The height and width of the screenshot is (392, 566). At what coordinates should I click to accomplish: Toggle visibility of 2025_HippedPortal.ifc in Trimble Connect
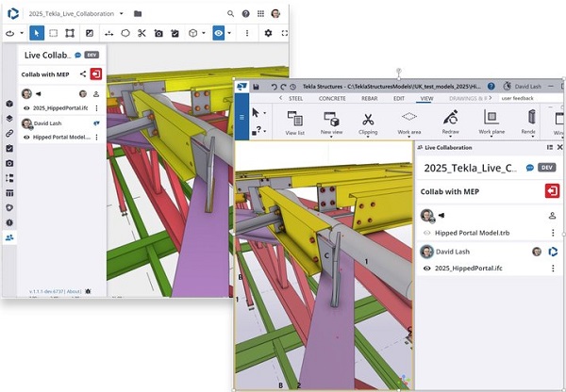click(26, 108)
